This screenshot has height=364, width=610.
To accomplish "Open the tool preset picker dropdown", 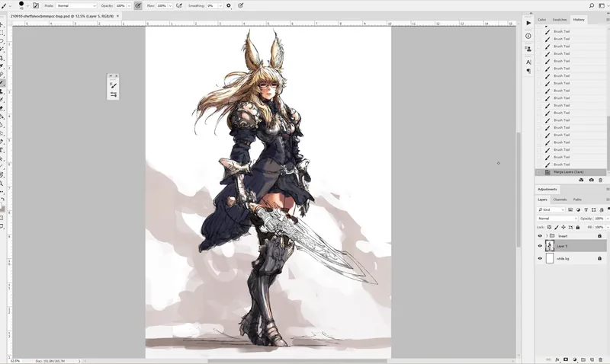I will pos(10,6).
